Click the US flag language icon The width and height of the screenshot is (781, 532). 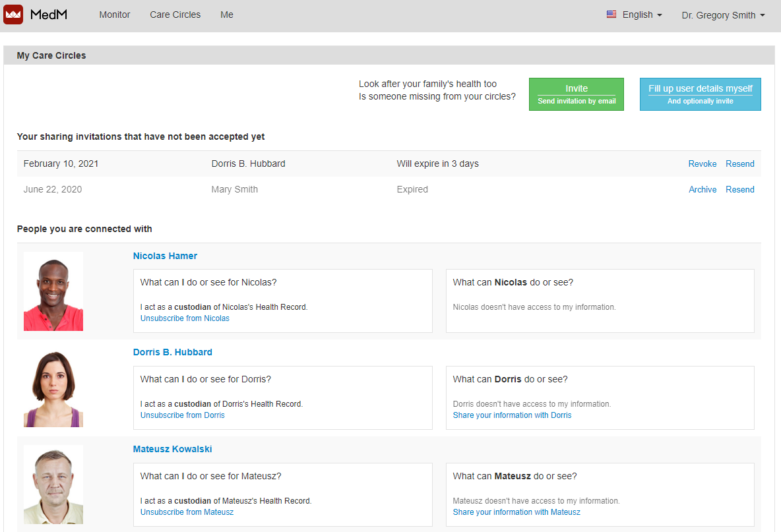(613, 14)
